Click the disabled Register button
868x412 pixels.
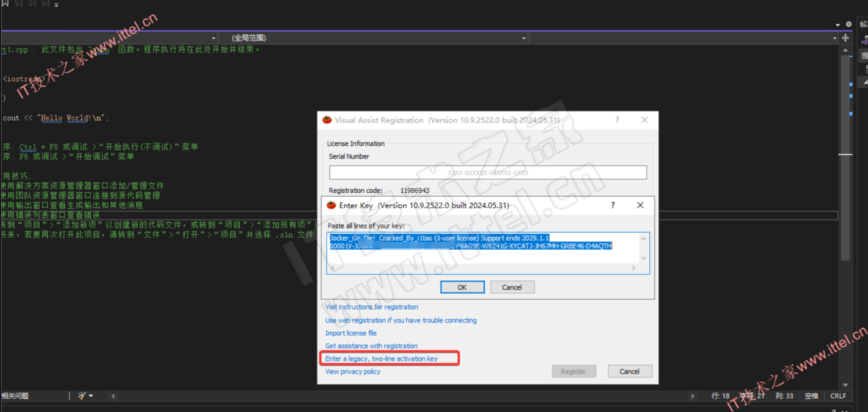click(574, 371)
